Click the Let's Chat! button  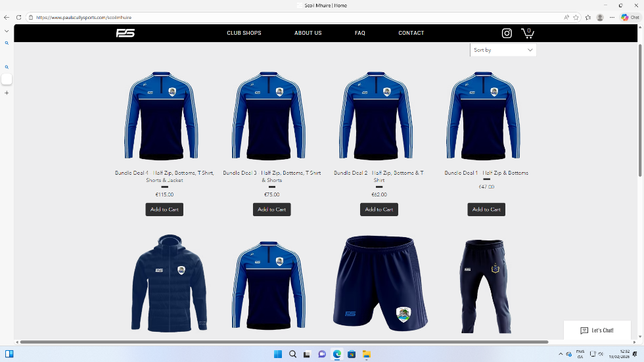point(597,330)
